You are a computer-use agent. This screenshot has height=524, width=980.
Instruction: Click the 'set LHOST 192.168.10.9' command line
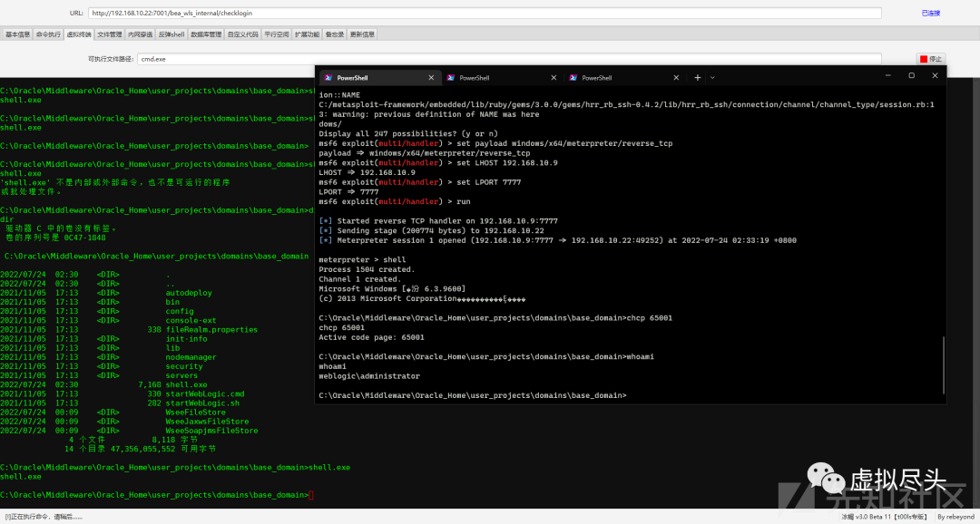(437, 162)
